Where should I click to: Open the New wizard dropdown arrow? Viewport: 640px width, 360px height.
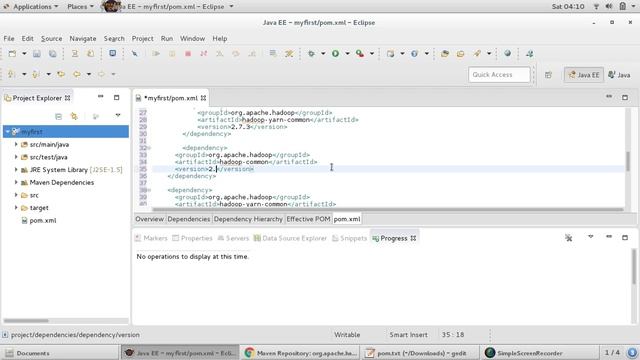24,53
